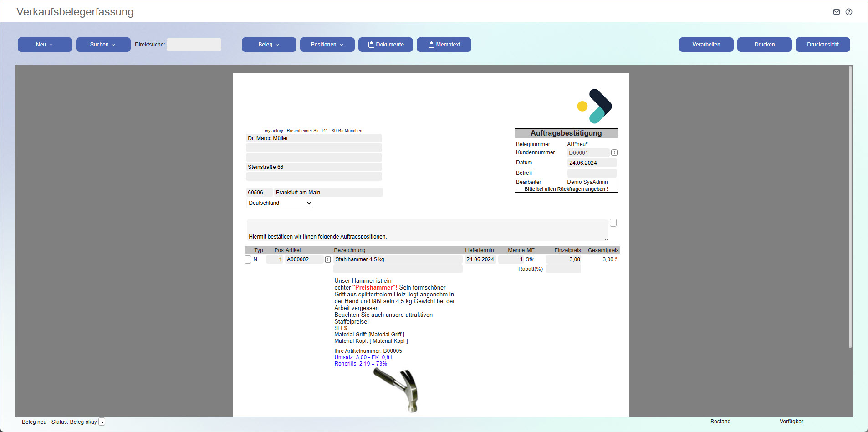
Task: Click the intro text area
Action: click(x=428, y=230)
